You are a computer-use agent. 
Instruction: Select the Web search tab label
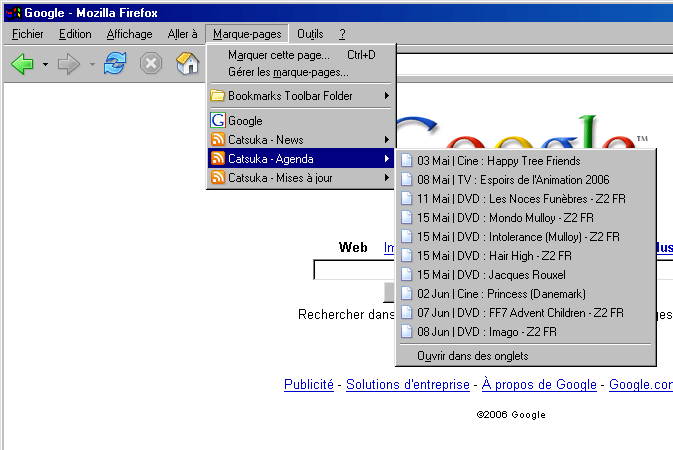(353, 247)
